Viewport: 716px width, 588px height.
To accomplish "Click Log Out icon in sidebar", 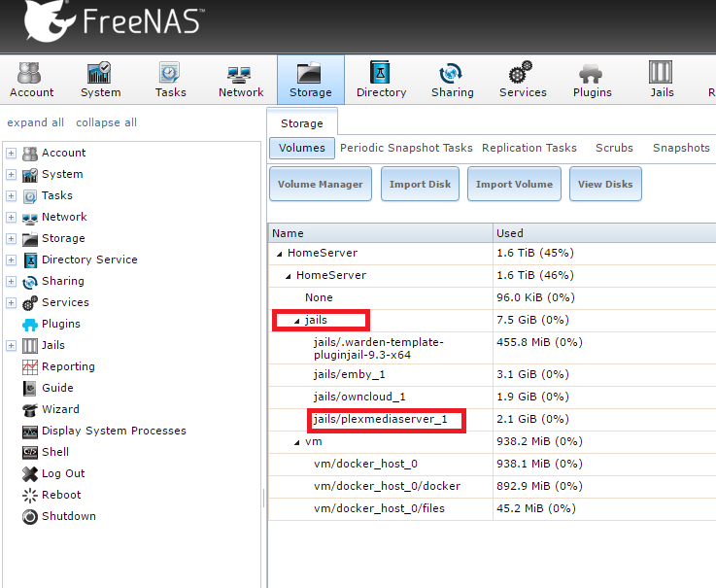I will (x=30, y=473).
